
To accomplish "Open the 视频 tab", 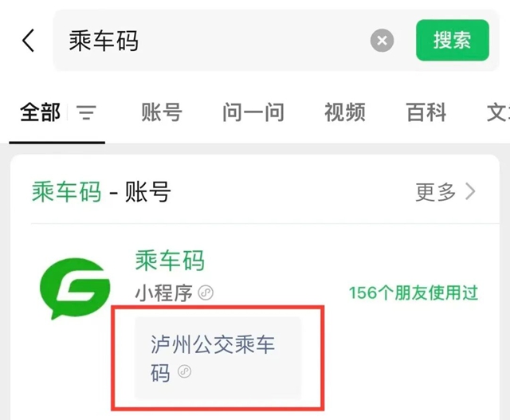I will (345, 112).
